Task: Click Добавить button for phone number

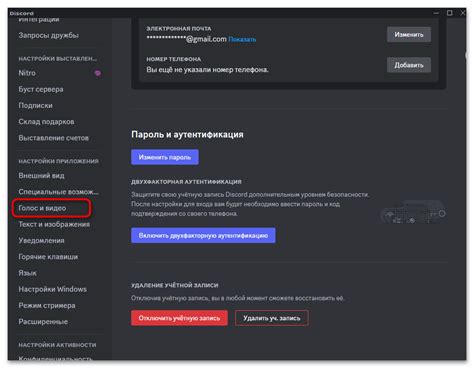Action: point(409,65)
